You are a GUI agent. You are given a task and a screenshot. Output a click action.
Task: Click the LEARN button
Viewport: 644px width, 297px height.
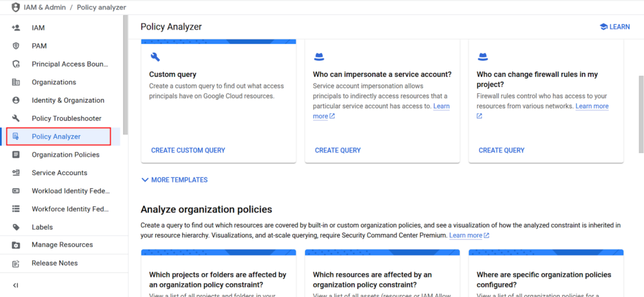pyautogui.click(x=614, y=26)
